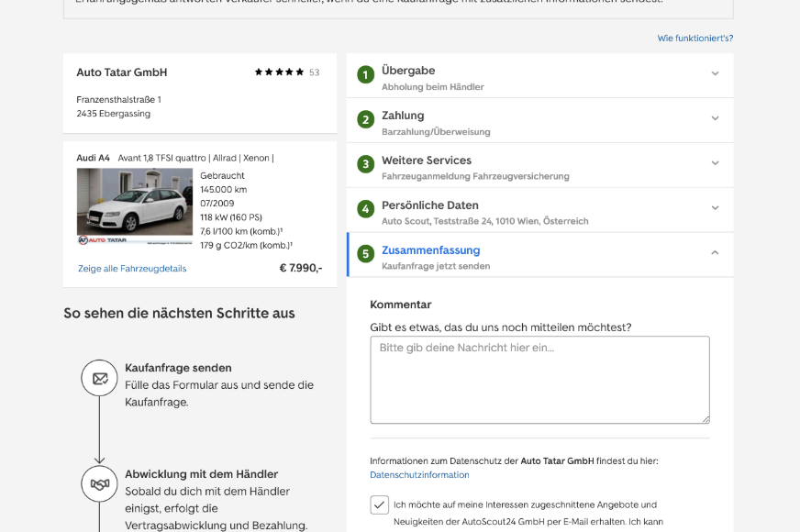
Task: Expand the Weitere Services section chevron
Action: click(715, 163)
